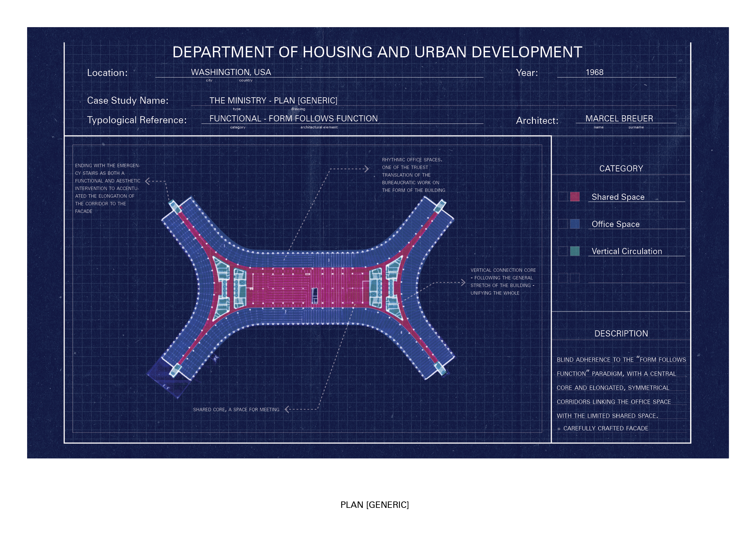The height and width of the screenshot is (535, 756).
Task: Click arrowhead pointing to Vertical Connection Core note
Action: [464, 282]
